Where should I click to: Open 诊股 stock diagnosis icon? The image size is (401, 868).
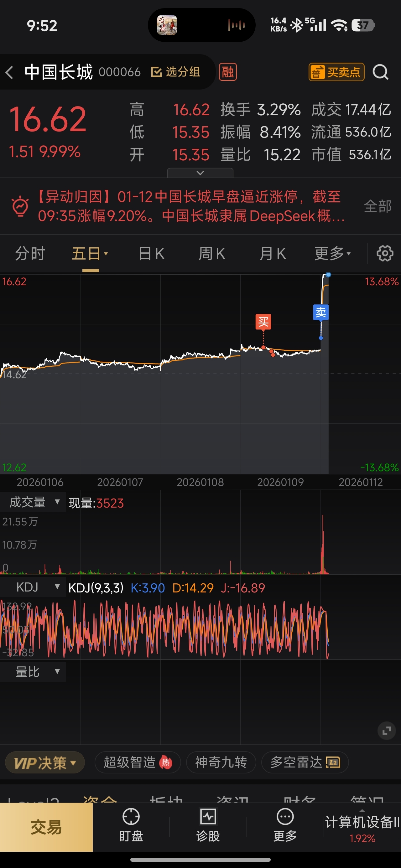(x=208, y=825)
